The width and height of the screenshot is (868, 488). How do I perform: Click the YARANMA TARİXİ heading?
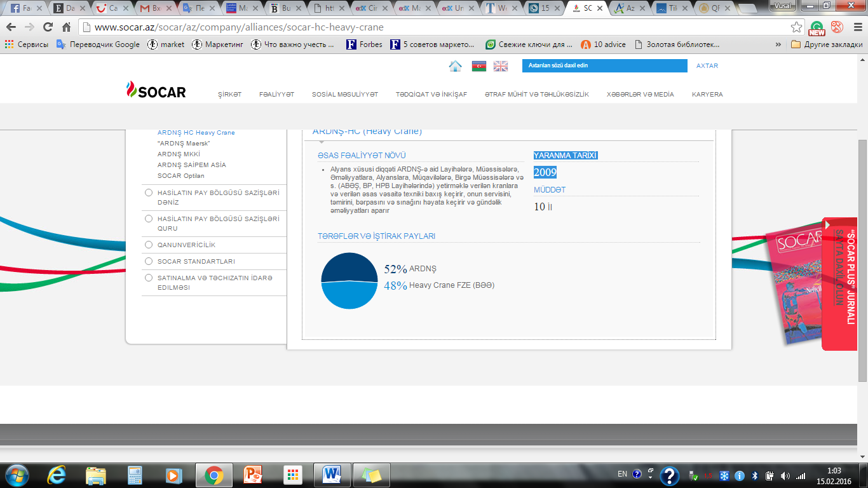566,156
